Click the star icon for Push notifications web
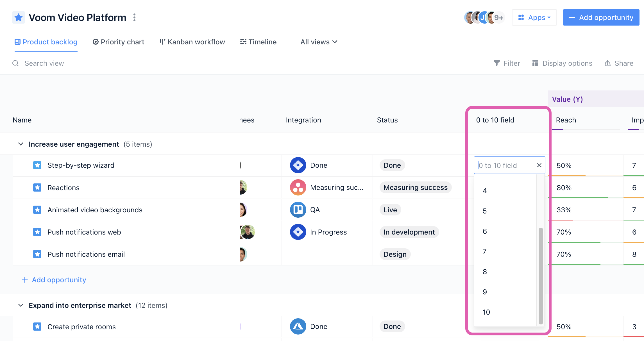The height and width of the screenshot is (341, 644). [37, 232]
